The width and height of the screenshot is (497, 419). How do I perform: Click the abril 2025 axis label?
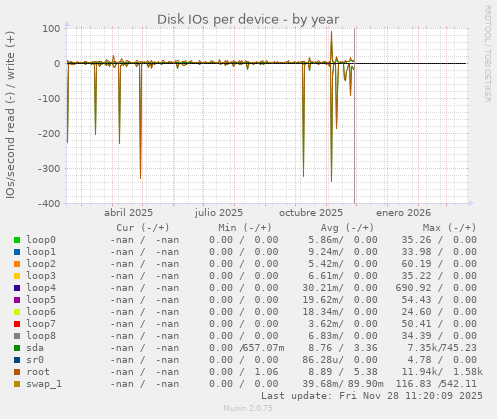128,213
